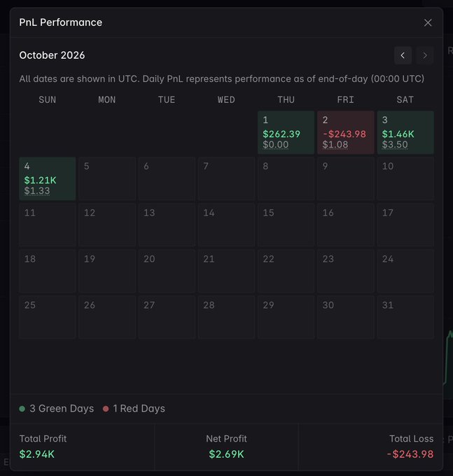Select the day 5 calendar cell
Viewport: 453px width, 476px height.
pyautogui.click(x=107, y=178)
